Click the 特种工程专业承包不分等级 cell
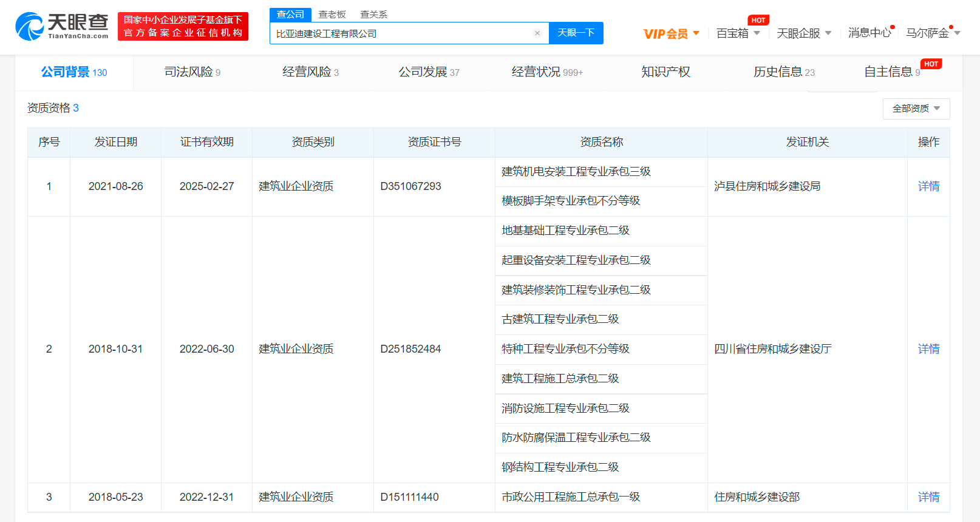 pos(601,349)
